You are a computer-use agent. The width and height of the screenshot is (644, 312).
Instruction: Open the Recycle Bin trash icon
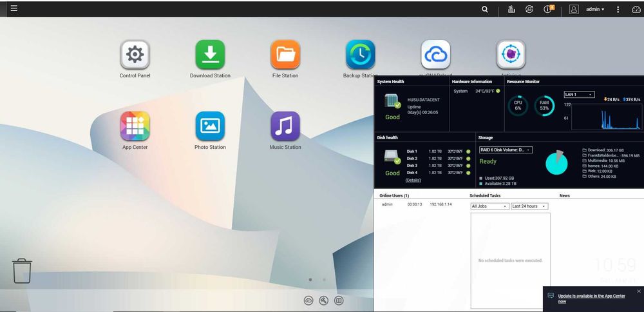(x=22, y=271)
